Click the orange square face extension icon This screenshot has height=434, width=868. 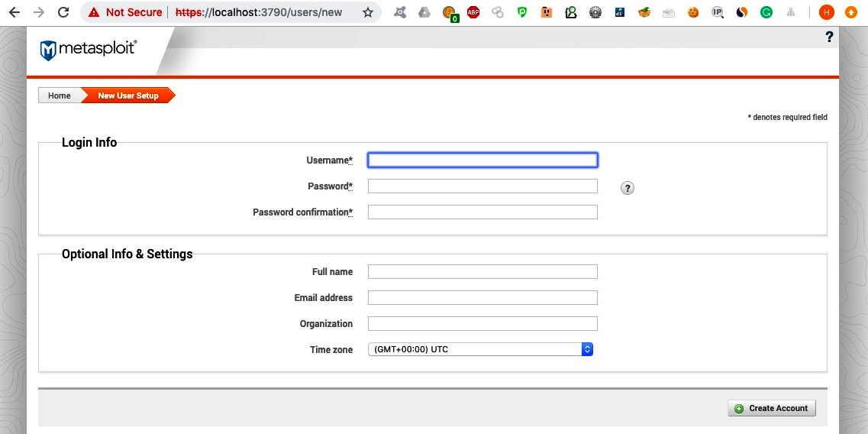[547, 12]
